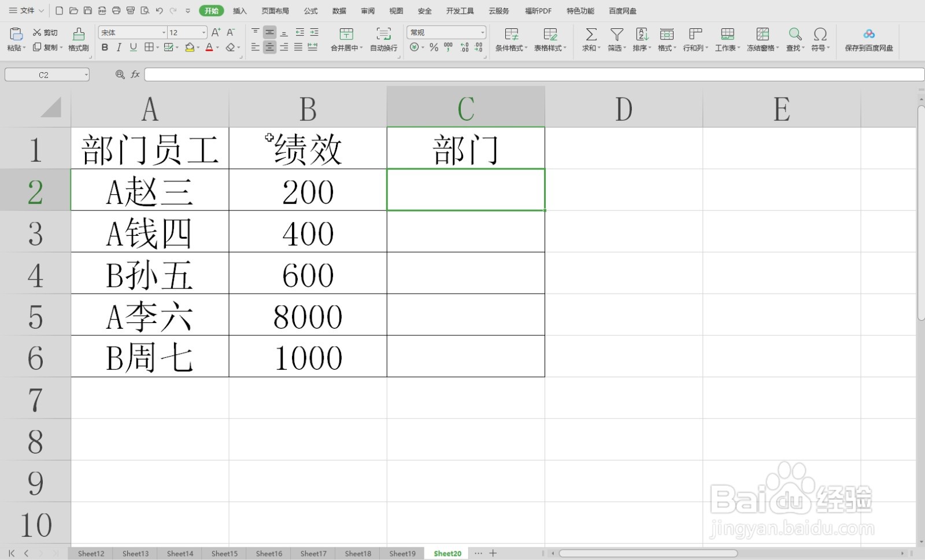Open the 数据 (Data) ribbon tab
The width and height of the screenshot is (925, 560).
click(x=339, y=11)
